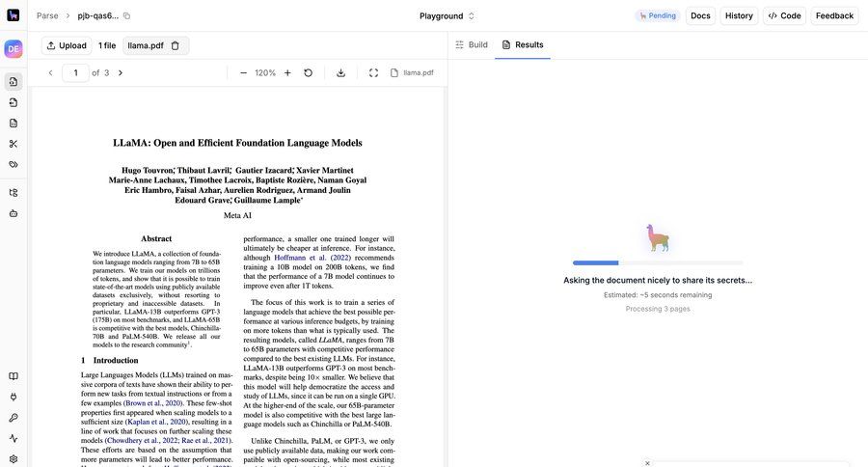Image resolution: width=868 pixels, height=467 pixels.
Task: Go to the next PDF page
Action: 121,73
